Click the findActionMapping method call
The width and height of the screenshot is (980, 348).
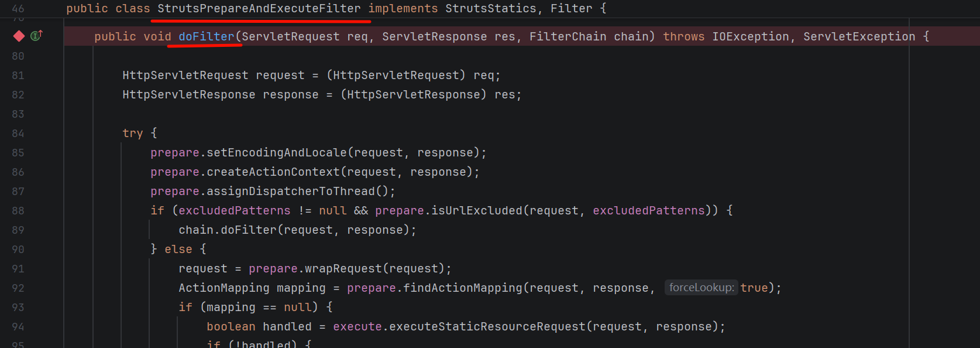coord(463,288)
